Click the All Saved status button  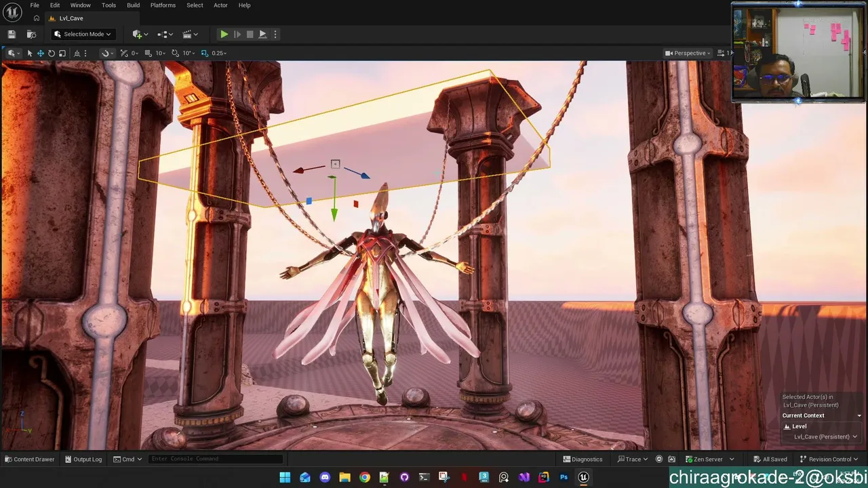point(770,459)
